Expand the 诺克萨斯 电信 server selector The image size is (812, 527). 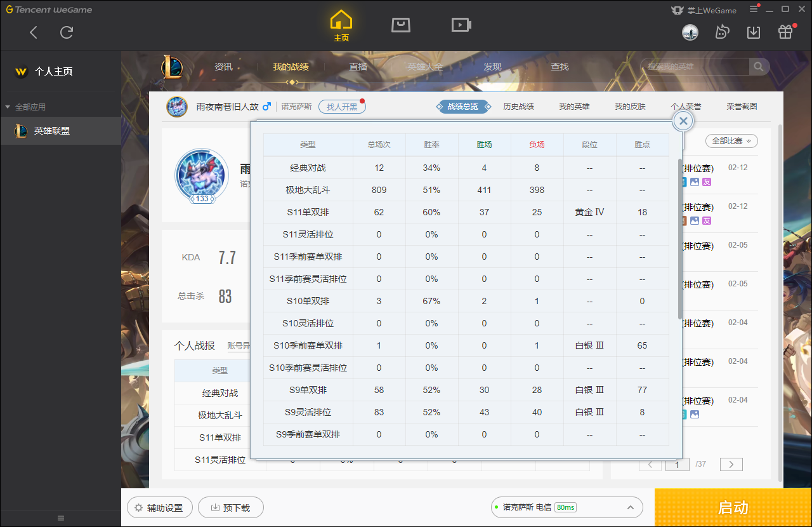567,507
